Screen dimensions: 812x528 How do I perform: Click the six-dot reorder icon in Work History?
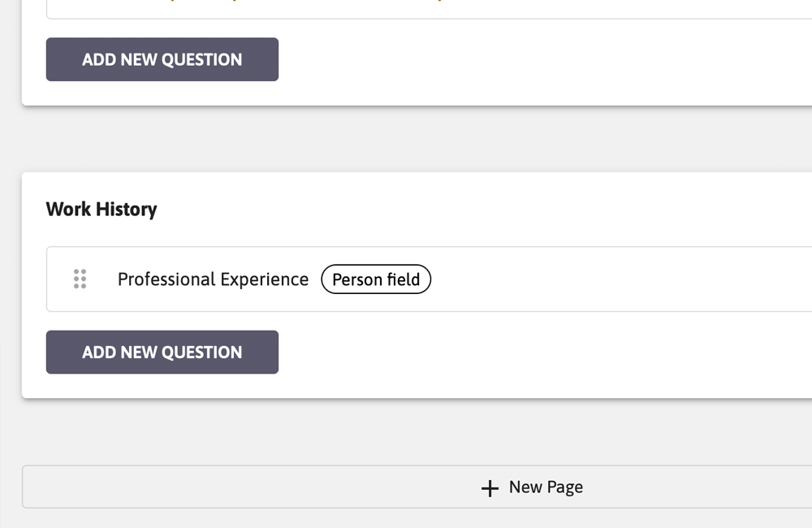[80, 279]
